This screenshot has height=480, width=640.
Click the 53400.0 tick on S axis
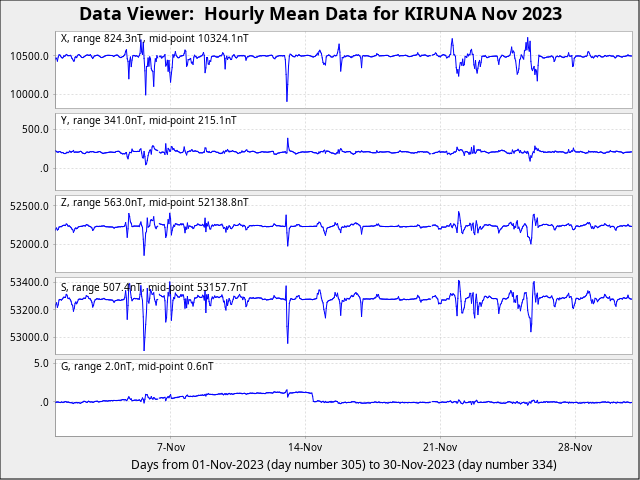click(29, 282)
